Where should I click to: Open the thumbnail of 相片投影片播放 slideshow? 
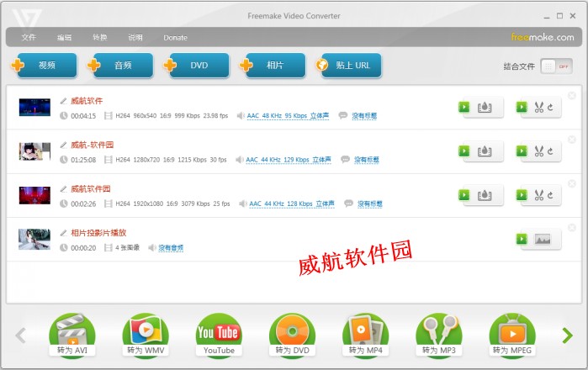coord(34,239)
